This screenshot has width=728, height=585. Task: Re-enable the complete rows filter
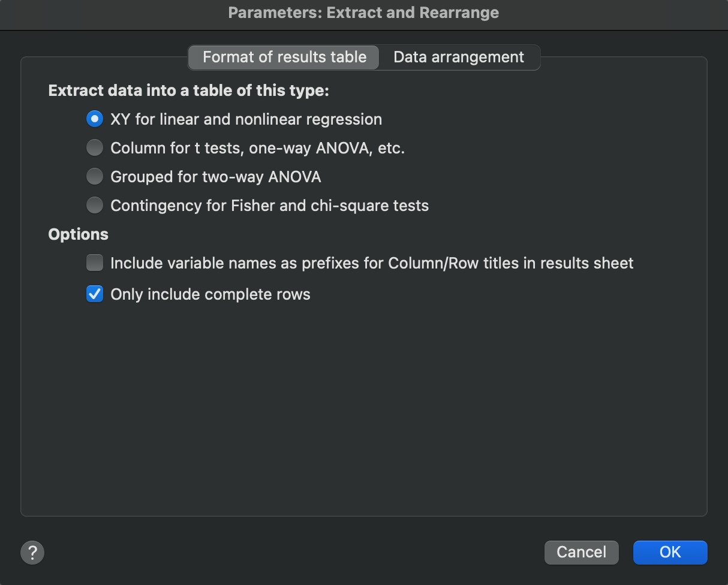[95, 294]
